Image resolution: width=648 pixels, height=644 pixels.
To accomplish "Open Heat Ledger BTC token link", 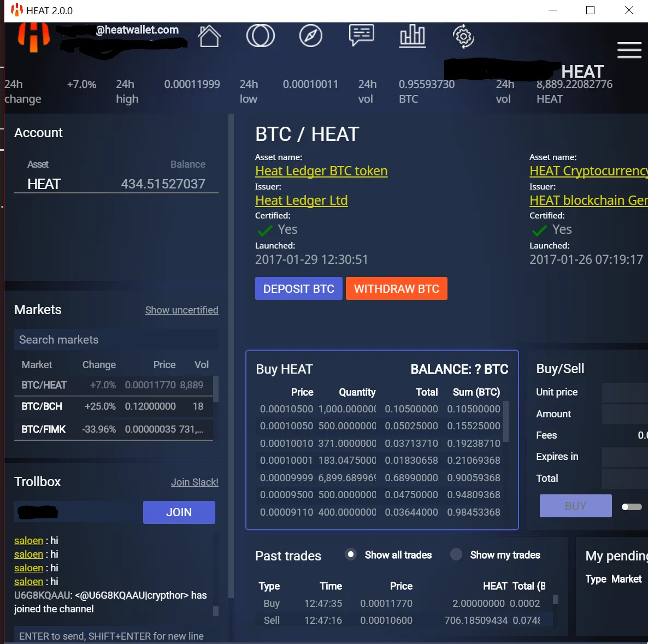I will [321, 171].
